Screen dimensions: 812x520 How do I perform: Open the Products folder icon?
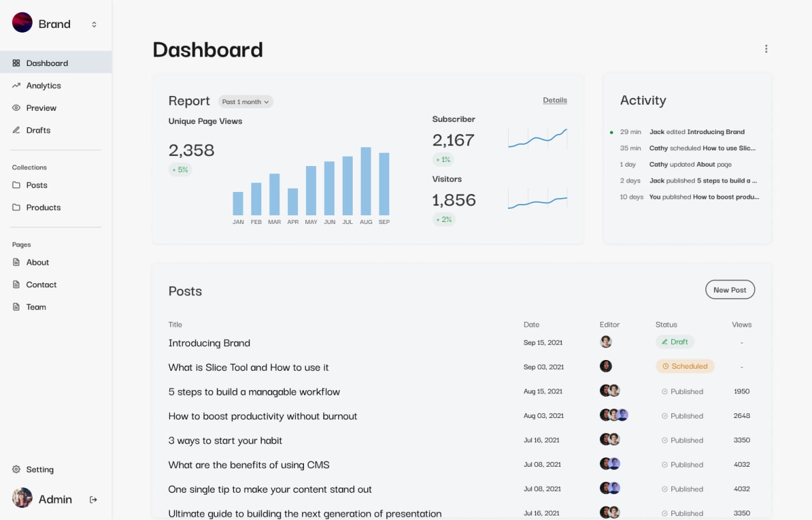point(15,207)
